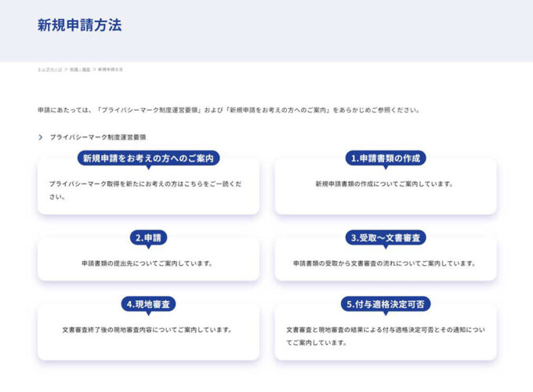Open the 1.申請書類の作成 badge label
This screenshot has width=533, height=392.
click(385, 158)
